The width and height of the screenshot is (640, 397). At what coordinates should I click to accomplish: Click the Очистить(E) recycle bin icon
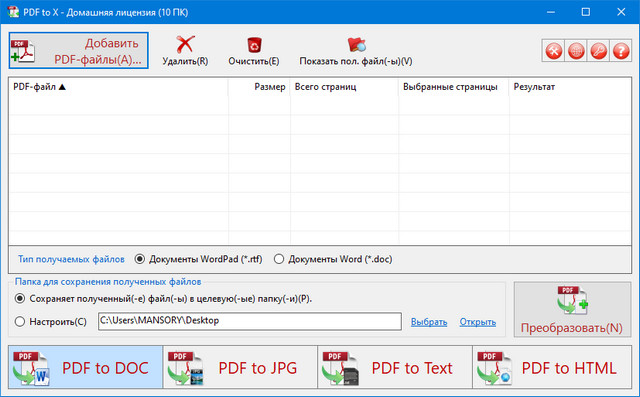[x=254, y=45]
